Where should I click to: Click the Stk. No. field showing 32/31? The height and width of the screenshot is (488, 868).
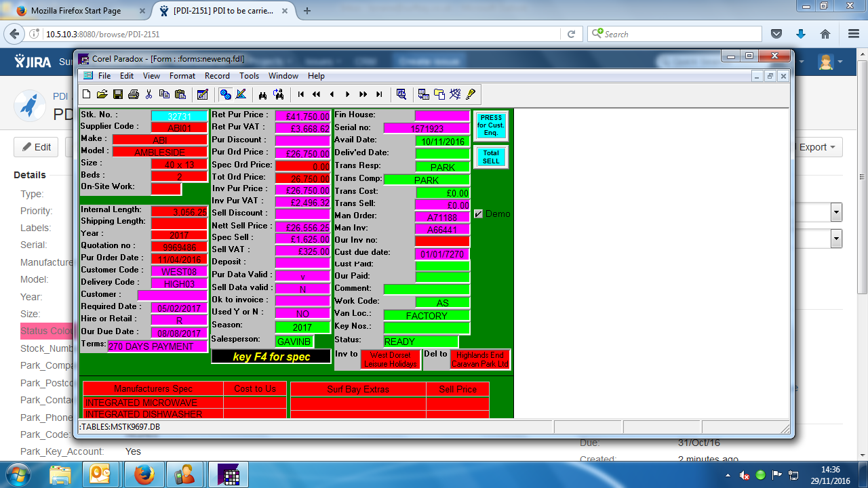[179, 116]
